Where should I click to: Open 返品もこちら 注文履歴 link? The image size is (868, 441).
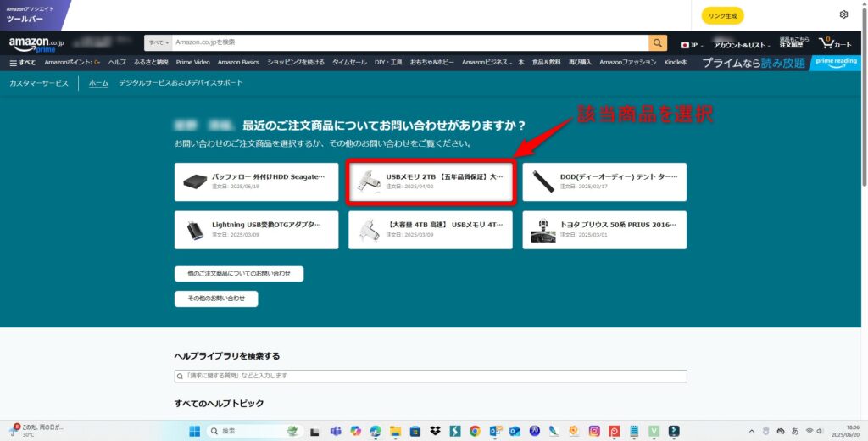tap(794, 42)
